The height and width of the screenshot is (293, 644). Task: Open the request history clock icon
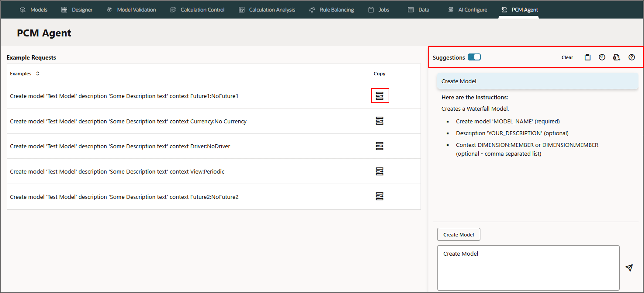point(602,57)
